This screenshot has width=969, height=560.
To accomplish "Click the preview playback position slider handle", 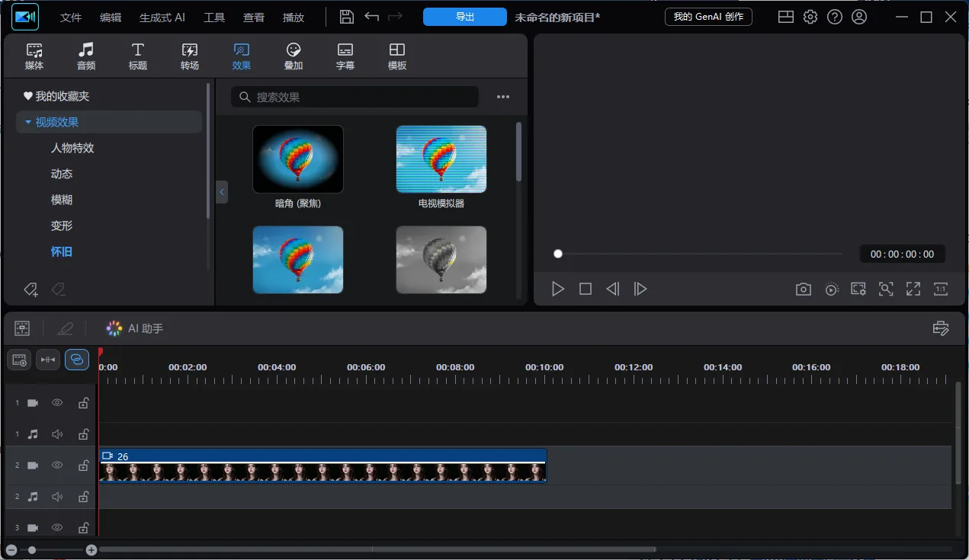I will tap(558, 254).
